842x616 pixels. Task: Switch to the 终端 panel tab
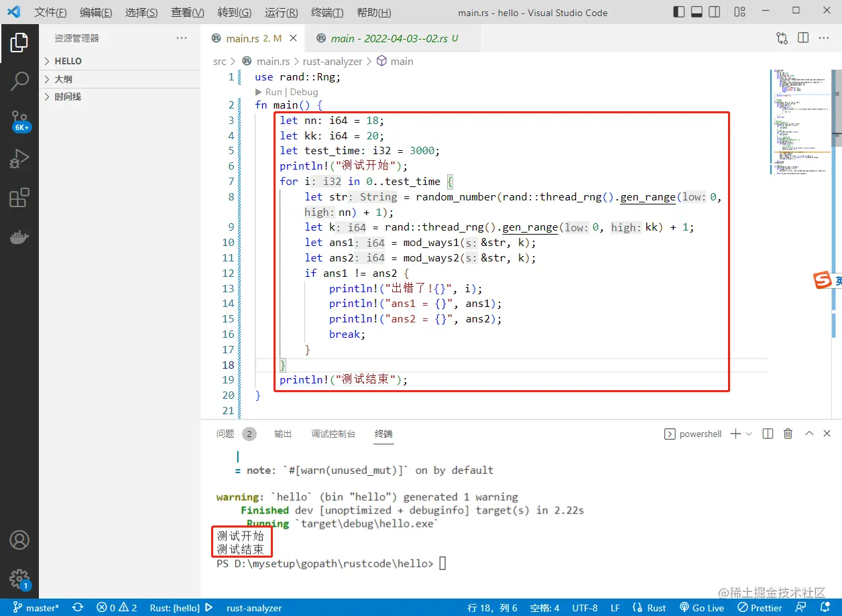383,434
